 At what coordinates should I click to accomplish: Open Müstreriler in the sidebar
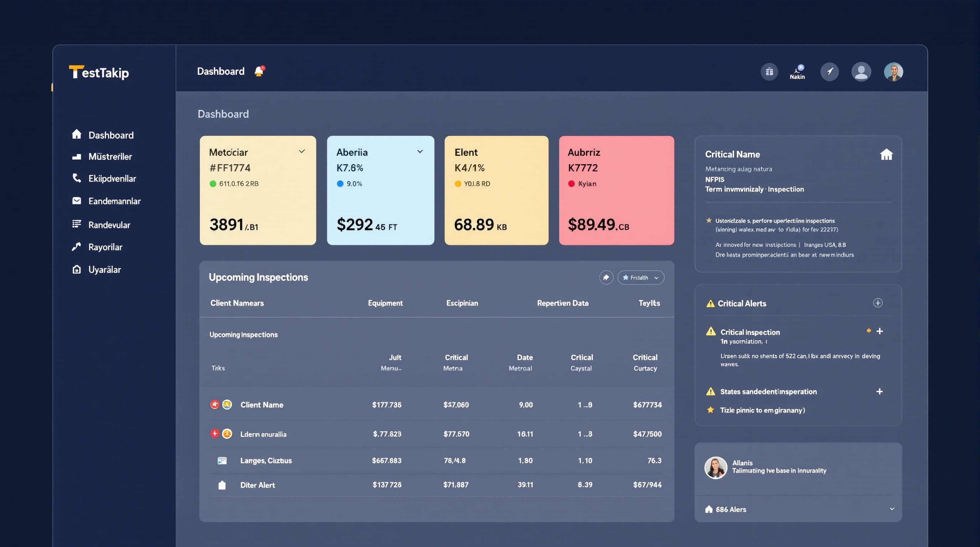(x=110, y=156)
